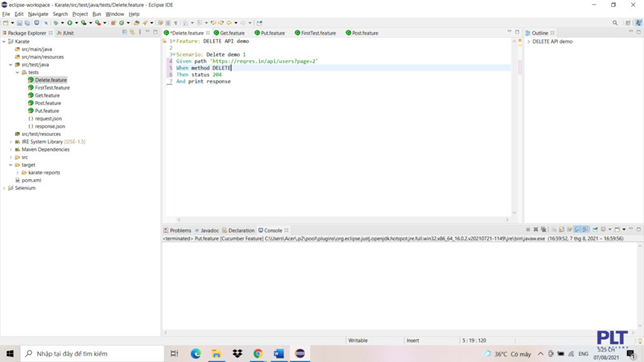Expand Maven Dependencies node

pos(11,150)
